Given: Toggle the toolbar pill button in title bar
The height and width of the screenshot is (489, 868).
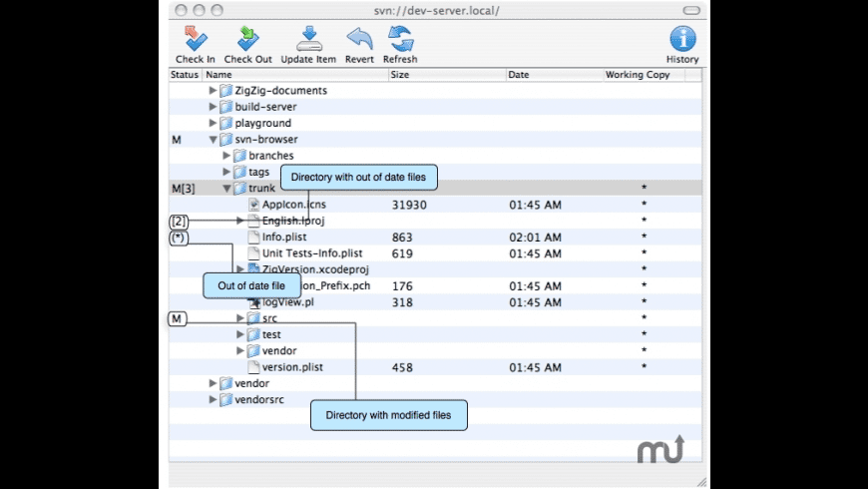Looking at the screenshot, I should [691, 10].
